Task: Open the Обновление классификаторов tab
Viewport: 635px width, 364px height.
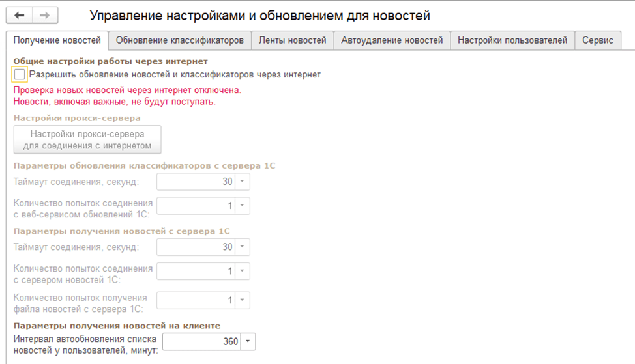Action: pos(180,40)
